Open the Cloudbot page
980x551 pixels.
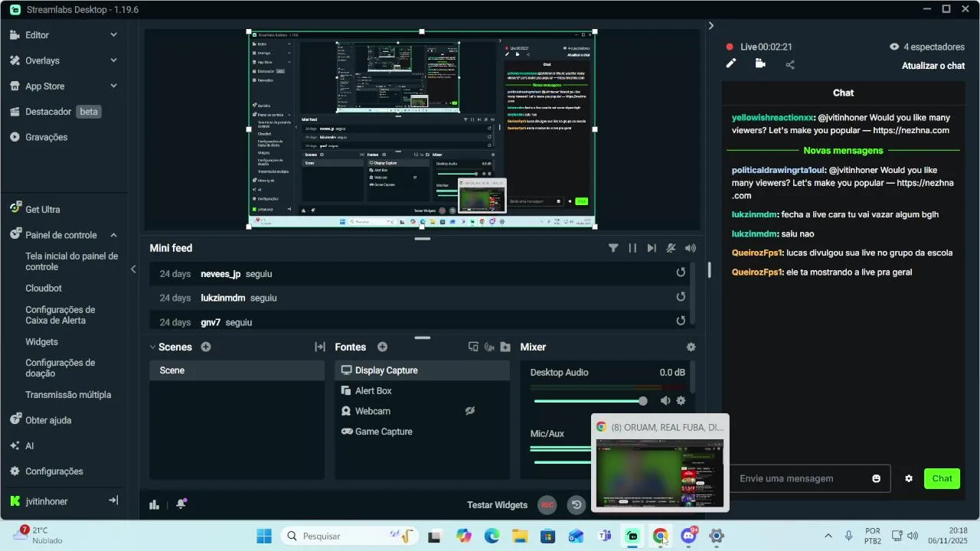tap(44, 289)
